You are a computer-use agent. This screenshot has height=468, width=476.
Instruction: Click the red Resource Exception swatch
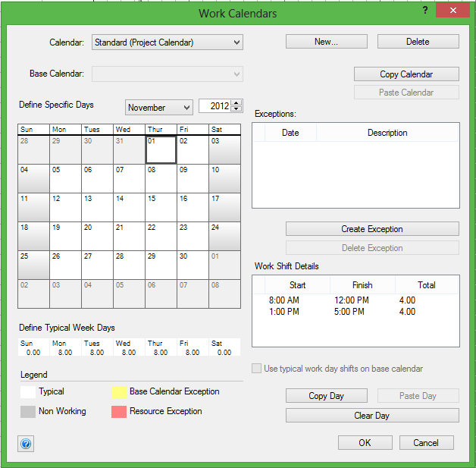pos(117,412)
